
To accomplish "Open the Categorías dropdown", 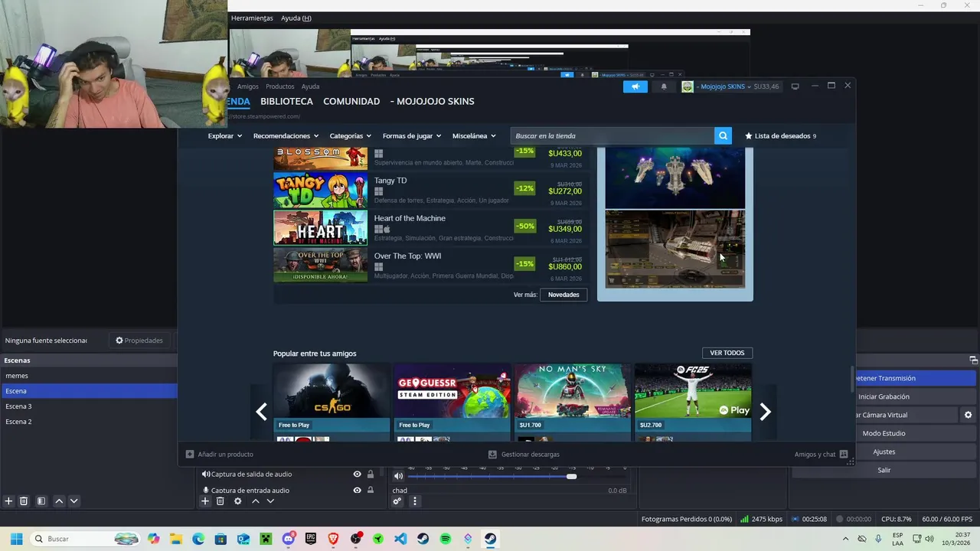I will (x=350, y=136).
